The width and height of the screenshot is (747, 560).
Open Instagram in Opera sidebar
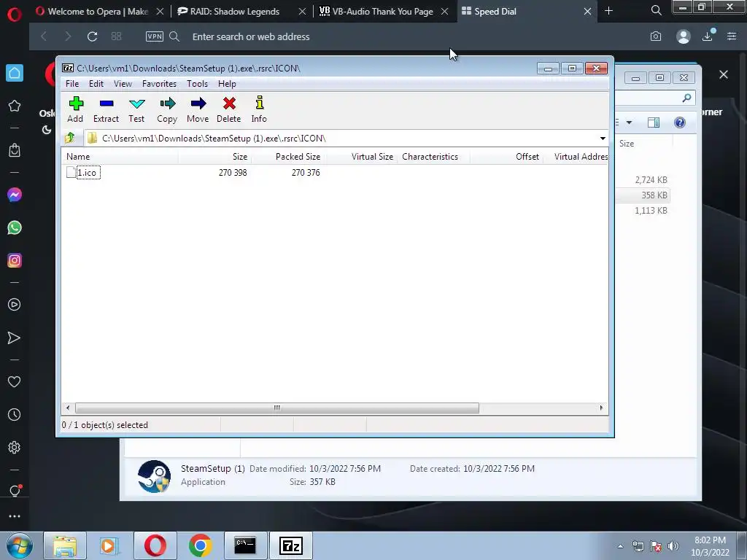15,260
